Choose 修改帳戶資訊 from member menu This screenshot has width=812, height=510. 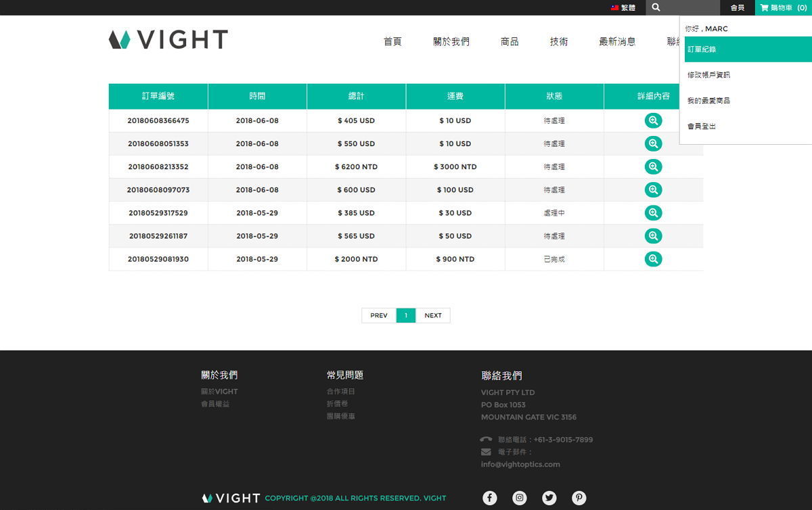click(x=708, y=75)
